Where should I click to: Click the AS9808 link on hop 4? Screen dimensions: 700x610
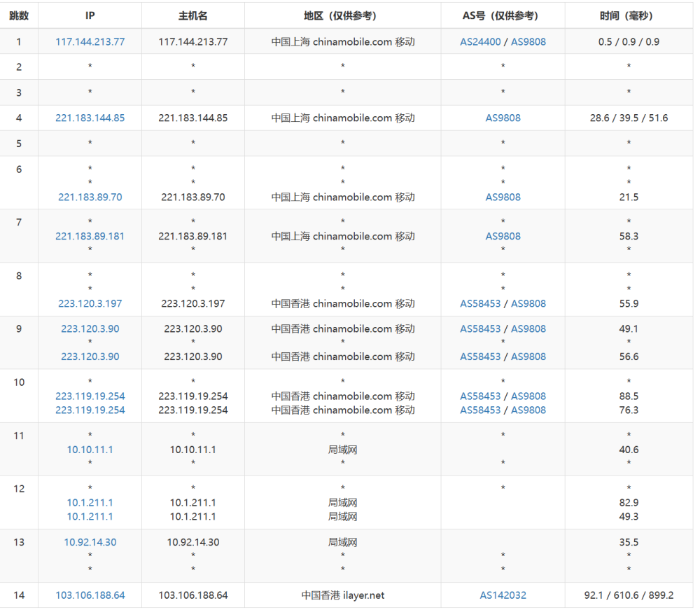[x=502, y=118]
